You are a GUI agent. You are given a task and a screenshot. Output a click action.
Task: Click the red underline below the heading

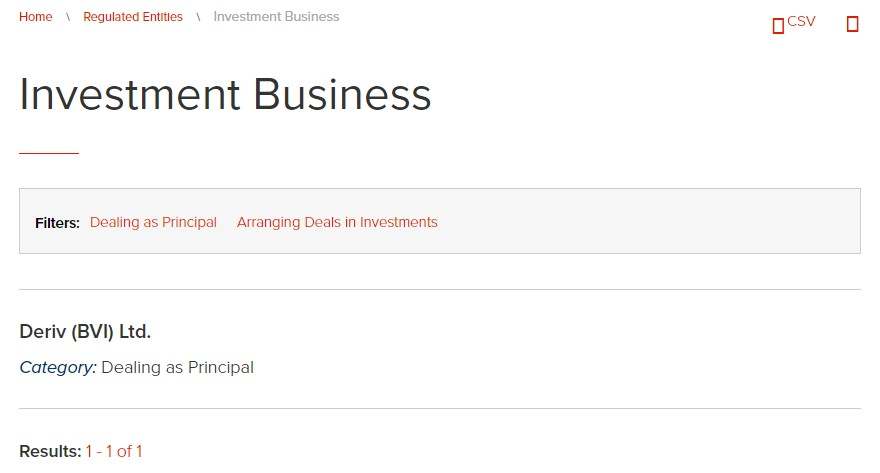click(x=48, y=153)
